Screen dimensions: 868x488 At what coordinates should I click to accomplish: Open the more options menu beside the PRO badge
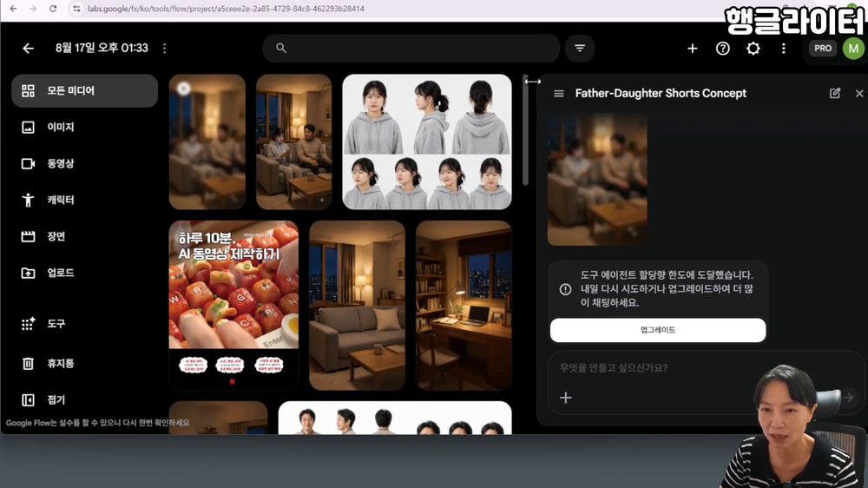[x=783, y=49]
